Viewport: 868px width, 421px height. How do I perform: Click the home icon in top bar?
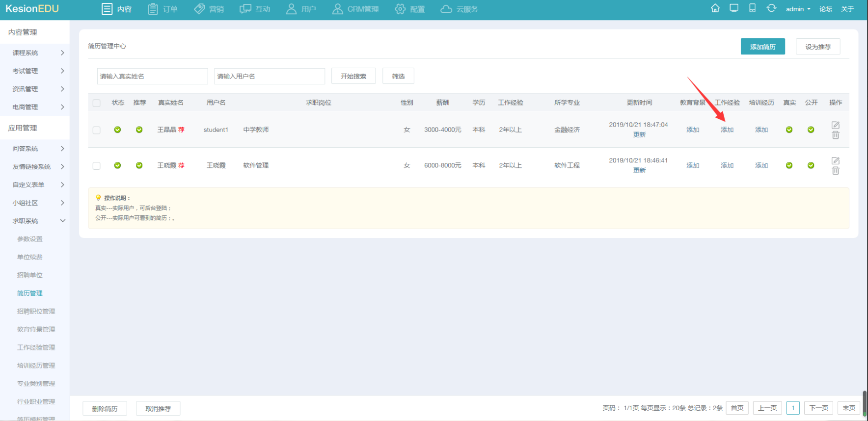coord(715,8)
